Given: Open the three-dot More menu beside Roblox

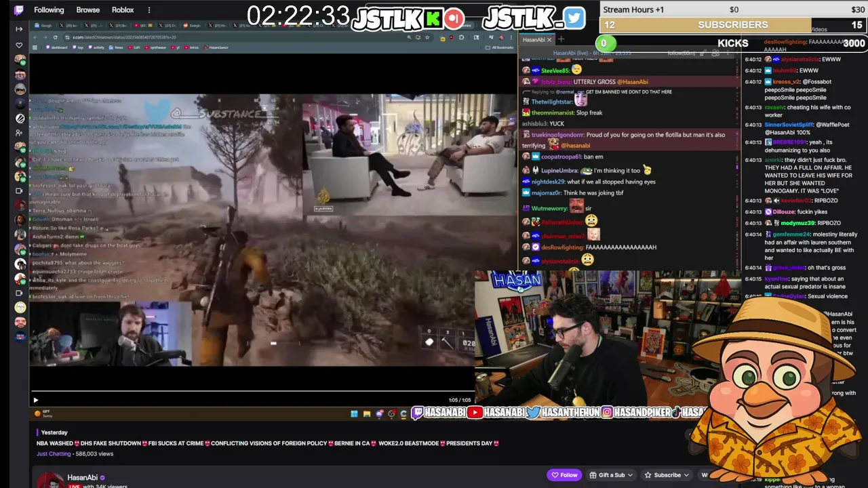Looking at the screenshot, I should click(x=149, y=10).
